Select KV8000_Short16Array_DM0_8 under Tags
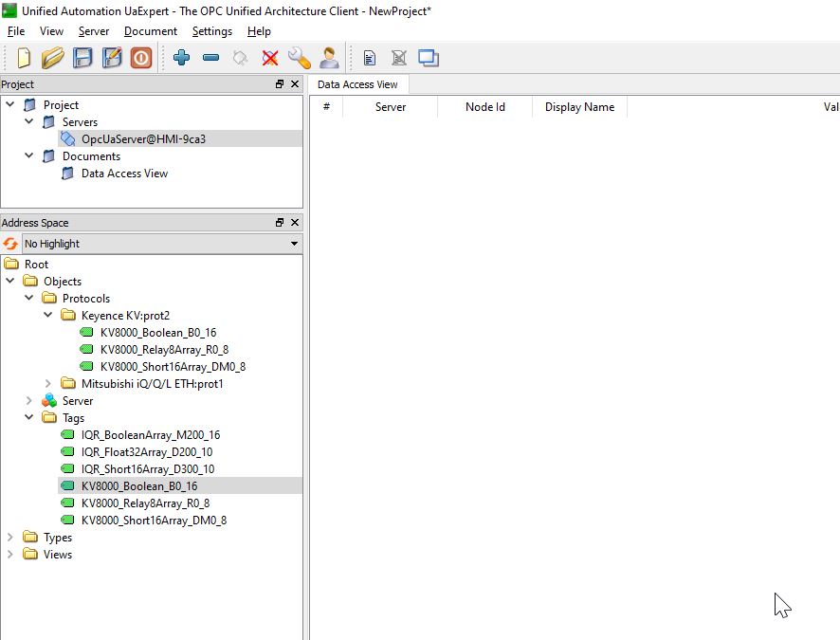The image size is (840, 640). [154, 521]
